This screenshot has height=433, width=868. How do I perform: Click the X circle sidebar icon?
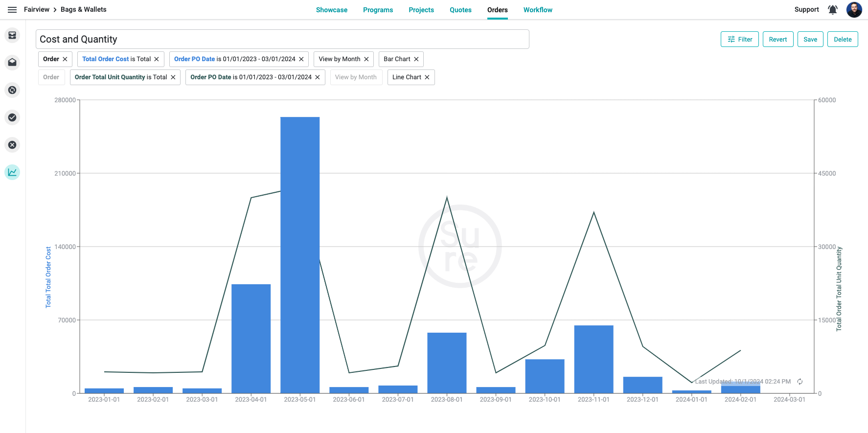click(12, 145)
